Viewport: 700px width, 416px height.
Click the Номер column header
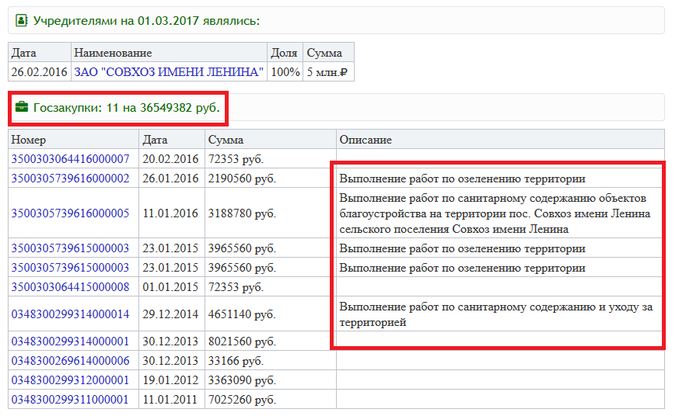30,140
